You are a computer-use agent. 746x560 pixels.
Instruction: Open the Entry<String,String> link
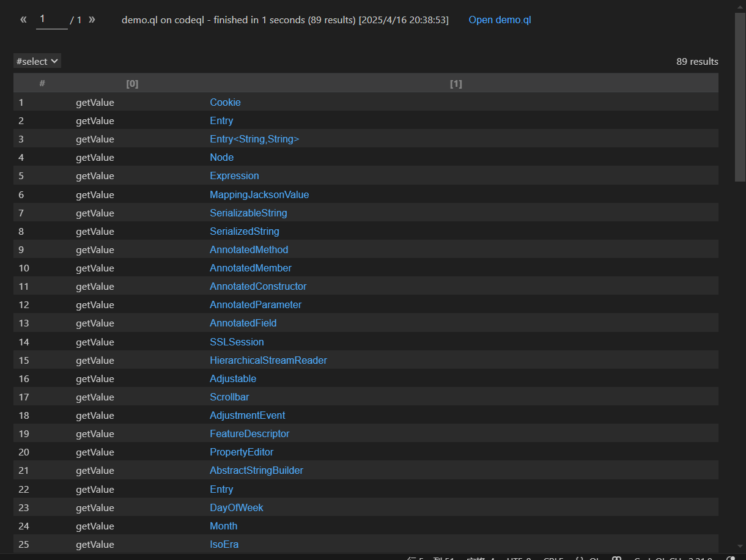254,139
